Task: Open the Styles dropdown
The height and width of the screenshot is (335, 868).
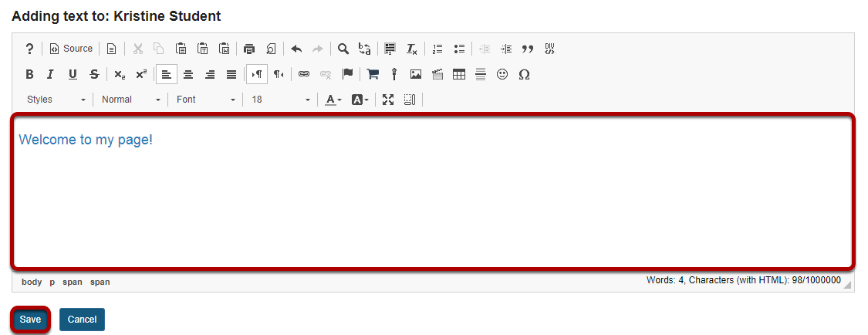Action: point(56,100)
